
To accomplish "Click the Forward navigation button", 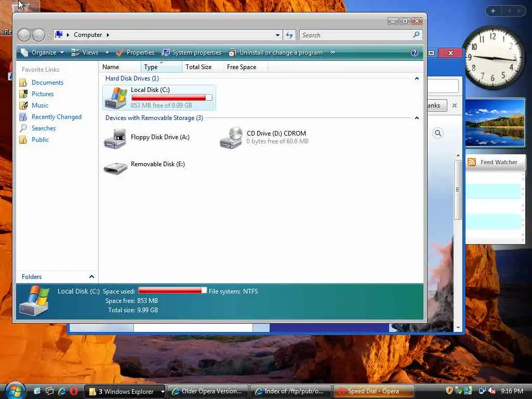I will pyautogui.click(x=38, y=35).
